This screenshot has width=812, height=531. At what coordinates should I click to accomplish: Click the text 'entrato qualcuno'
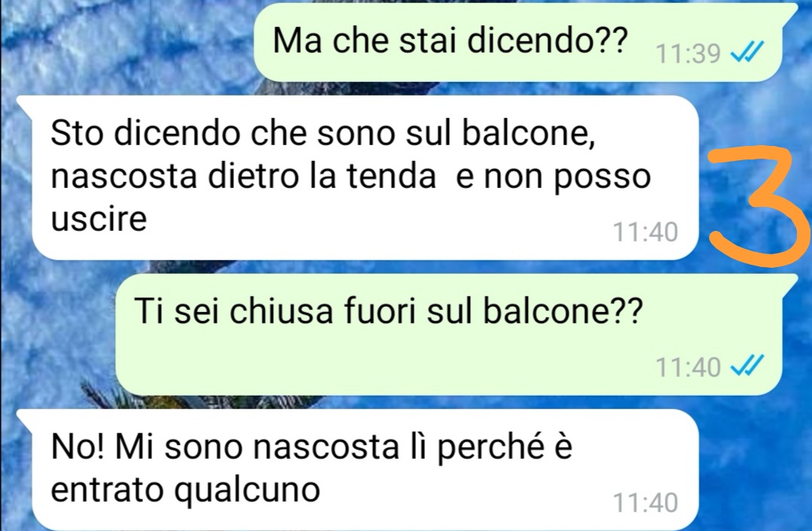pyautogui.click(x=186, y=490)
